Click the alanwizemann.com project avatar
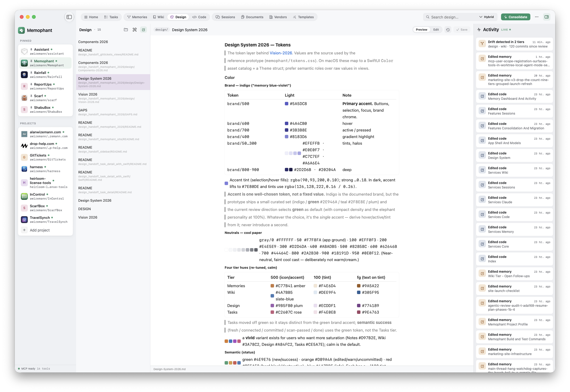The width and height of the screenshot is (570, 392). click(24, 134)
